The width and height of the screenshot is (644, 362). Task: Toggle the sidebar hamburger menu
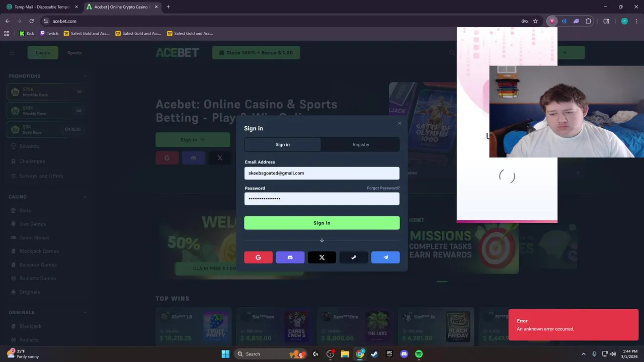click(x=12, y=53)
